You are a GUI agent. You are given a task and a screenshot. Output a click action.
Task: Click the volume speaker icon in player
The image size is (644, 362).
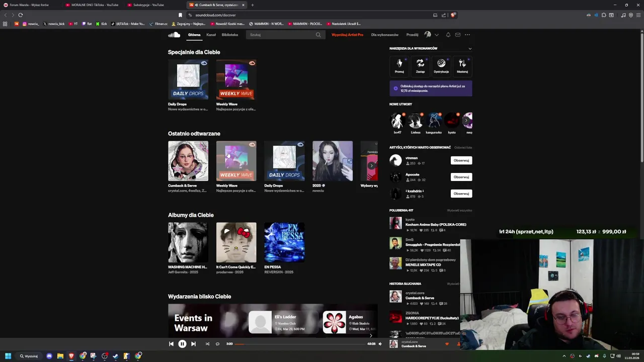coord(380,344)
